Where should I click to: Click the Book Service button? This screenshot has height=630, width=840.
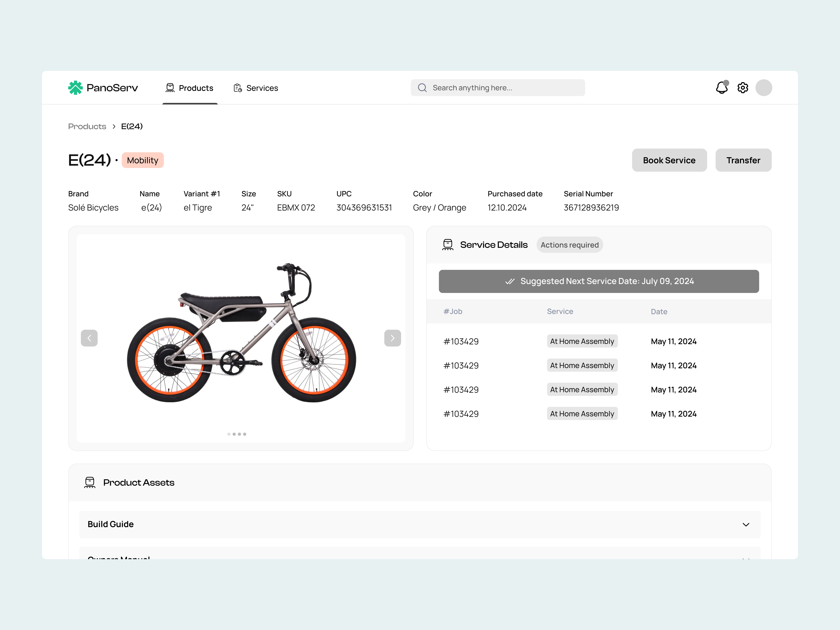click(670, 160)
